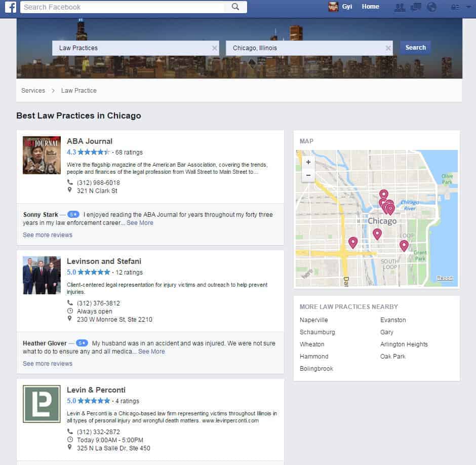476x465 pixels.
Task: Select Hammond in nearby law practices
Action: tap(314, 356)
